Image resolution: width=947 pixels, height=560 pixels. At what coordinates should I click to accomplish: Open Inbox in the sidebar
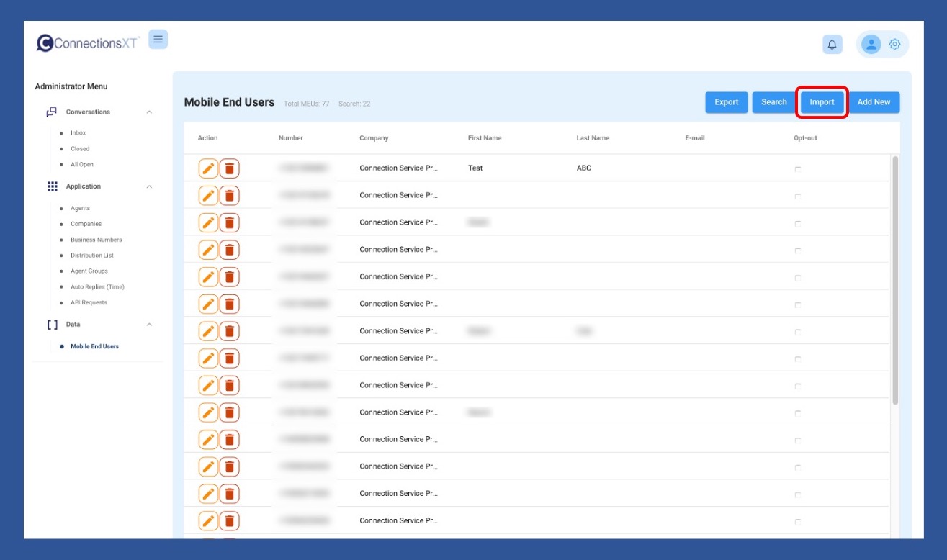[x=78, y=133]
